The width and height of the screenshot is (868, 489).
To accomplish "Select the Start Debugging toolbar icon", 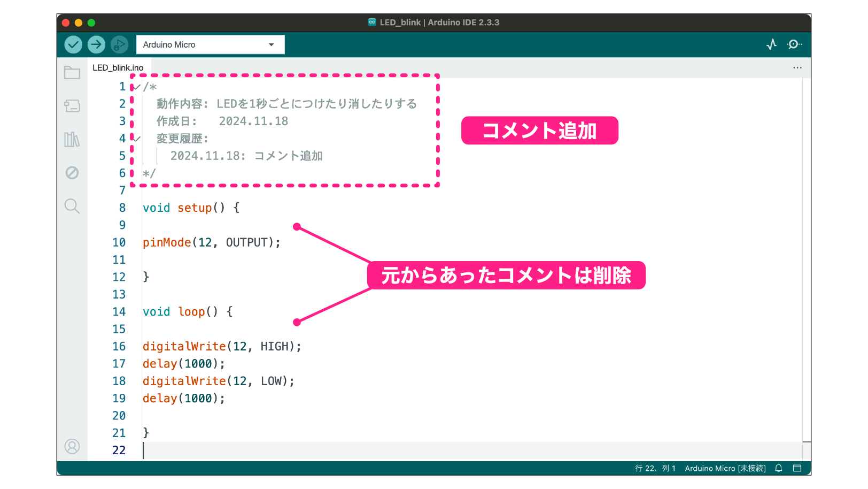I will (119, 44).
